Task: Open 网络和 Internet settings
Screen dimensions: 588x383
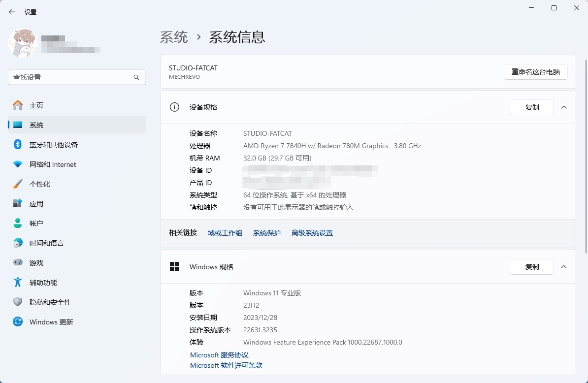Action: (x=76, y=164)
